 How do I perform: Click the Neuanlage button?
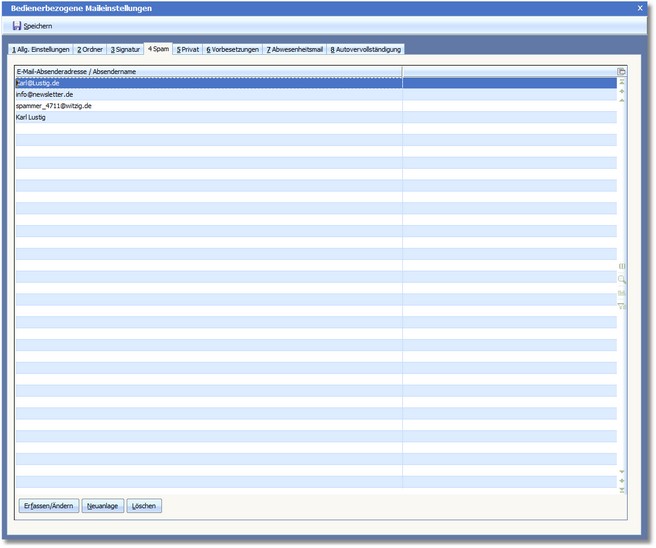(x=103, y=506)
